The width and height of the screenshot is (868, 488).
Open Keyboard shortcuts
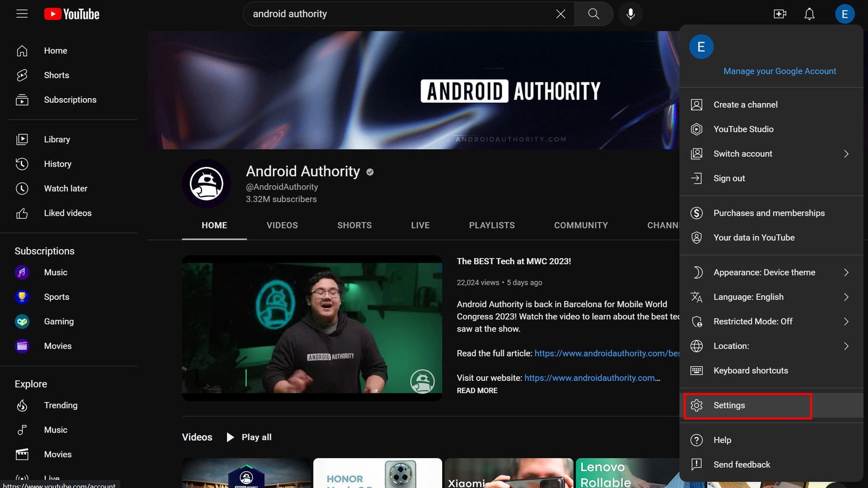tap(771, 370)
